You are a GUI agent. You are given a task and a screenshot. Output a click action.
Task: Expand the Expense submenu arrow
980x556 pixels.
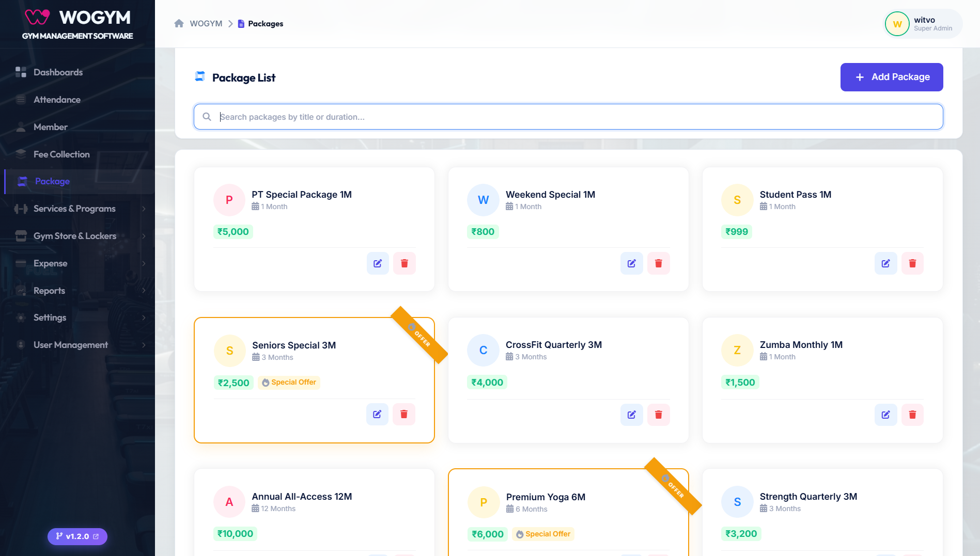(x=144, y=263)
